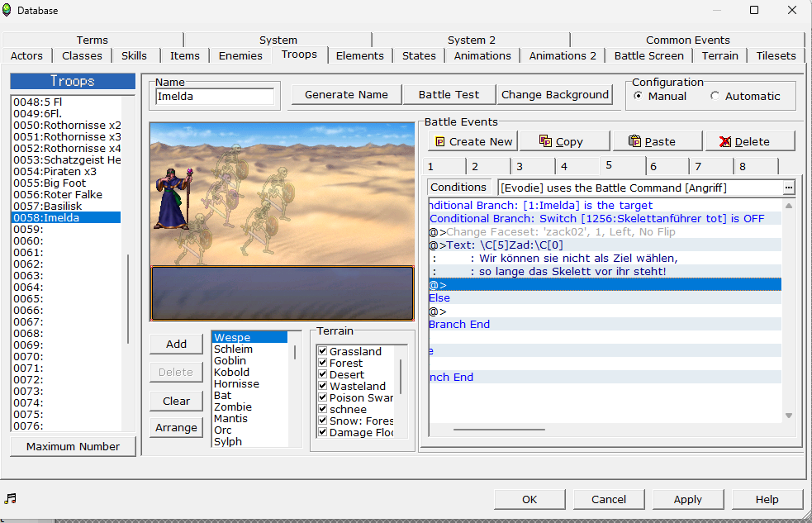
Task: Click the Copy page icon
Action: click(x=546, y=141)
